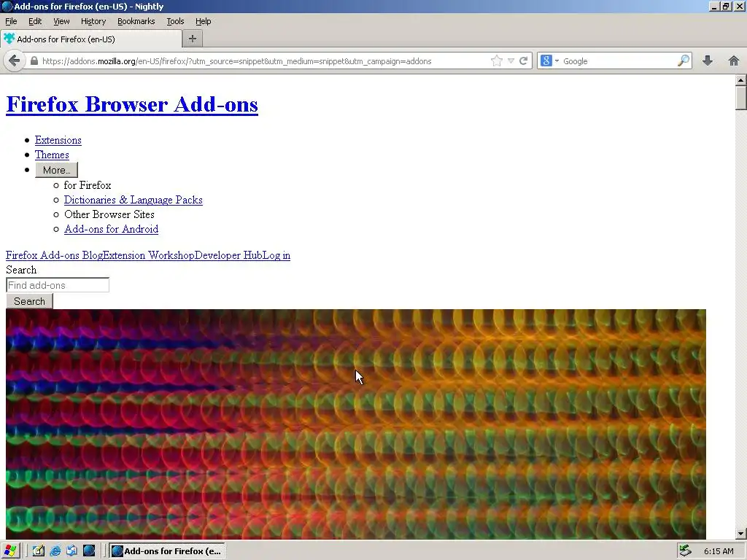
Task: Click the search magnifier icon
Action: (x=683, y=61)
